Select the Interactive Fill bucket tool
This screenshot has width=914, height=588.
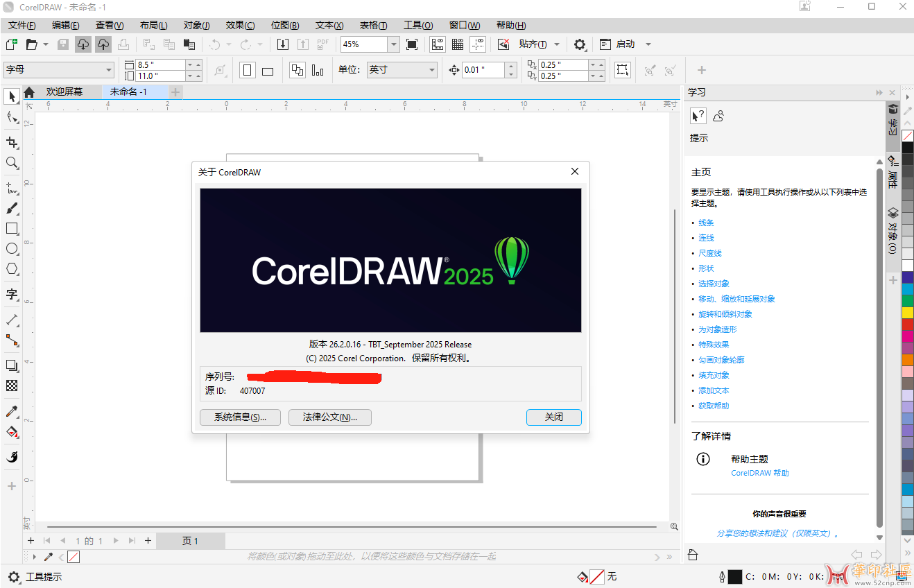[12, 431]
